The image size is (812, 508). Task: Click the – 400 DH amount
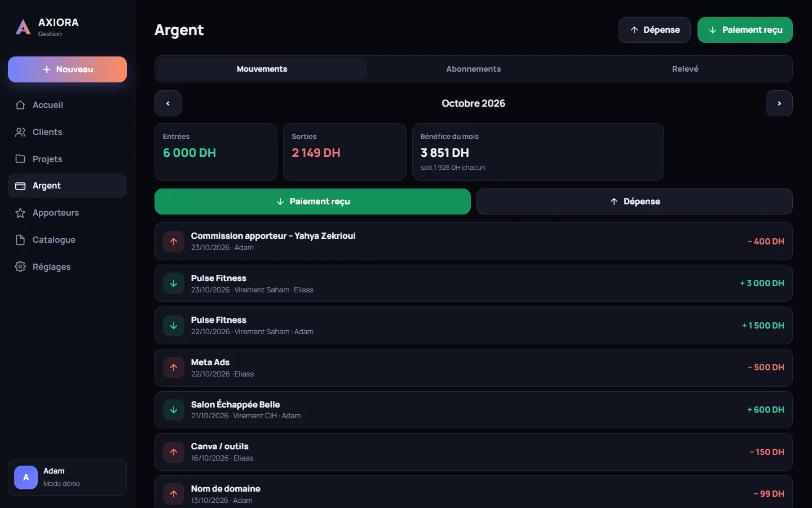(766, 242)
